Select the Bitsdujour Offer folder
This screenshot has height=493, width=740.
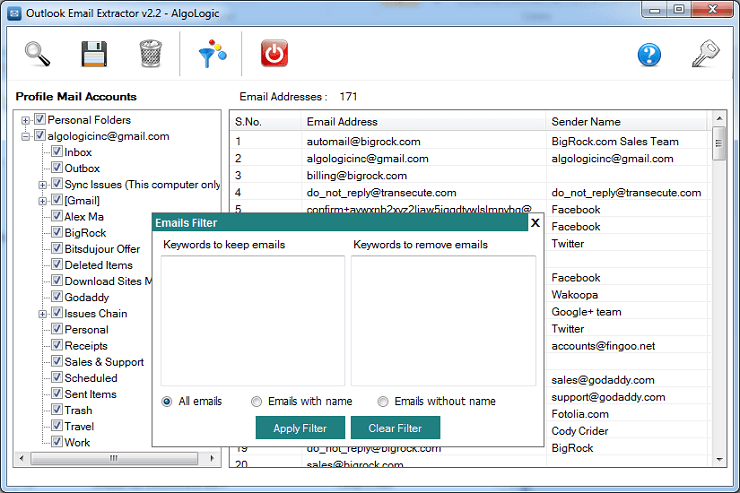102,249
